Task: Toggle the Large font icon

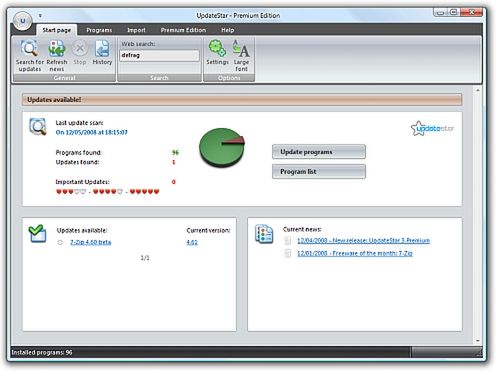Action: [x=241, y=49]
